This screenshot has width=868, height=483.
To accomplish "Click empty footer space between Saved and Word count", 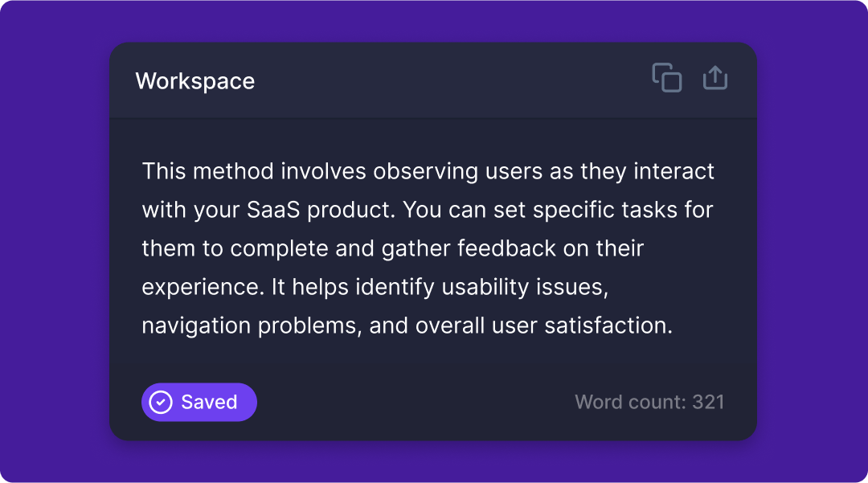I will (x=416, y=402).
